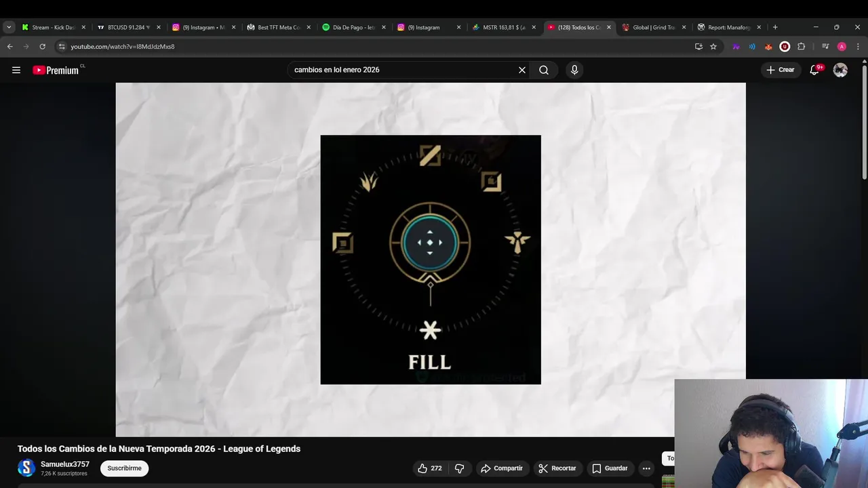Image resolution: width=868 pixels, height=488 pixels.
Task: Open the tab search dropdown arrow
Action: (9, 27)
